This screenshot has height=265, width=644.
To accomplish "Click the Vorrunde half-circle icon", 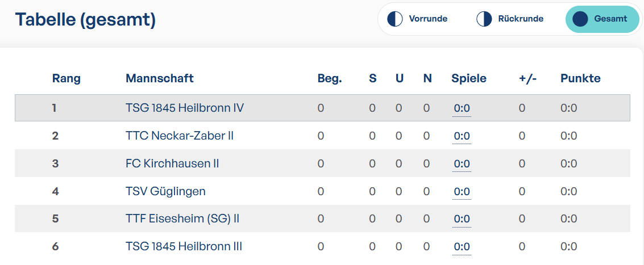I will tap(395, 19).
